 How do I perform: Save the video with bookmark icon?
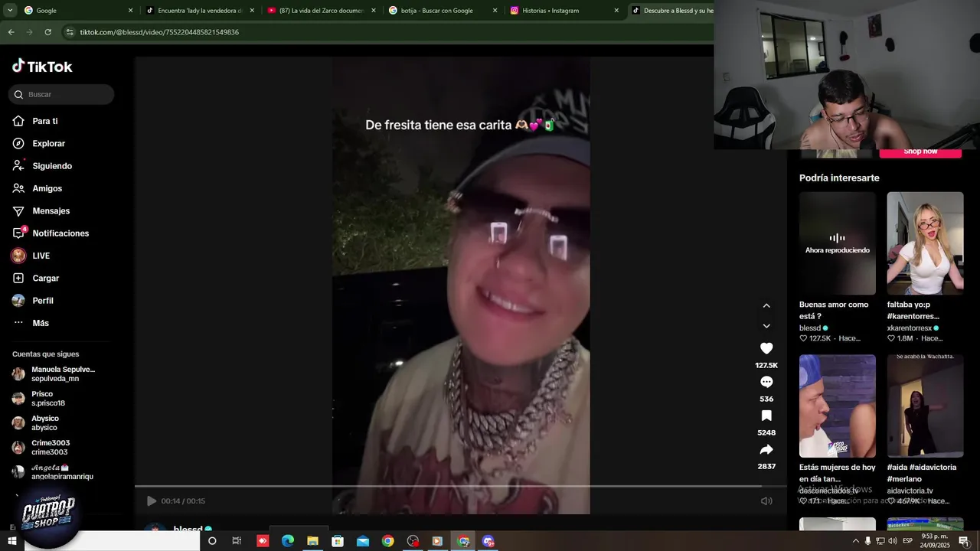coord(766,416)
